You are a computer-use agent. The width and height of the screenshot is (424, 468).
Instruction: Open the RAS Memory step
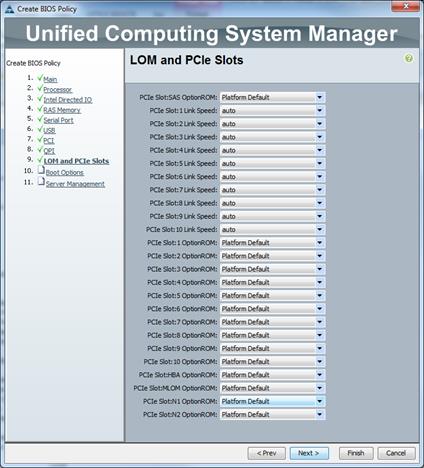coord(62,110)
